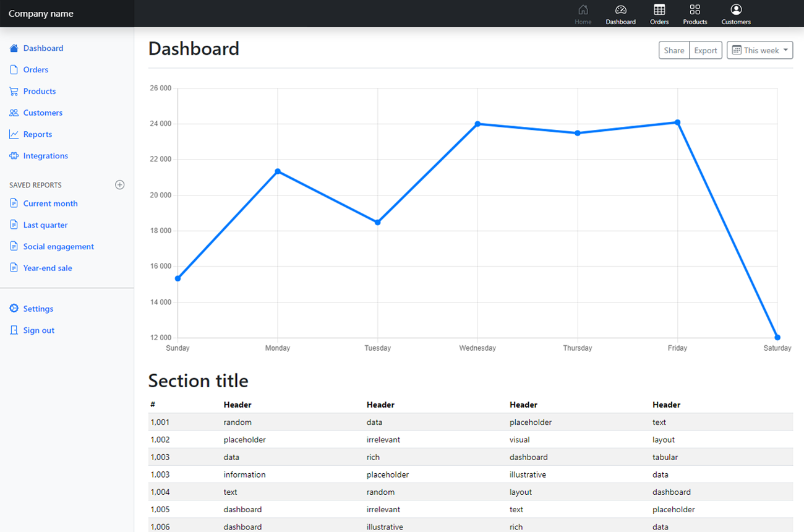Click the house icon beside sidebar Dashboard
Image resolution: width=804 pixels, height=532 pixels.
(x=14, y=48)
